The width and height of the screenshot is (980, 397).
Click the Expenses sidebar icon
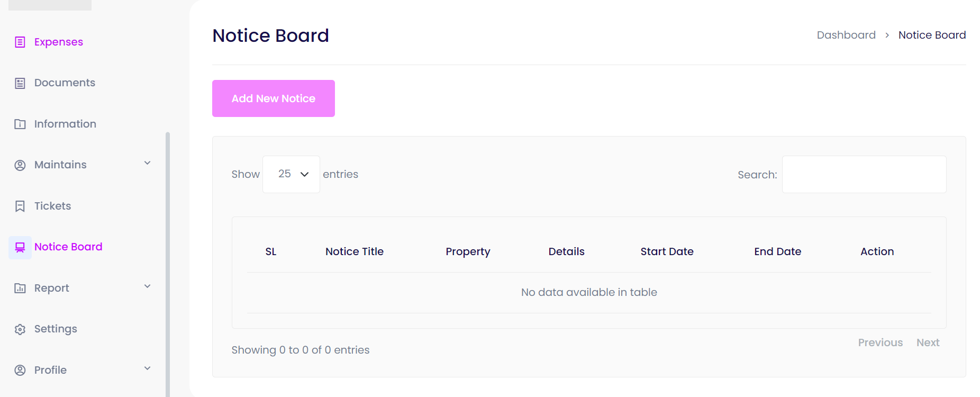20,42
